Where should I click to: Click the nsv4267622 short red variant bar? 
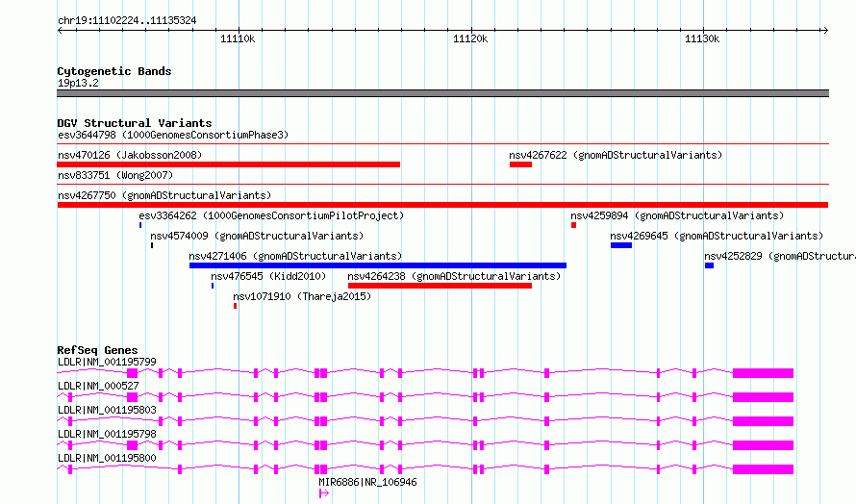[x=520, y=164]
